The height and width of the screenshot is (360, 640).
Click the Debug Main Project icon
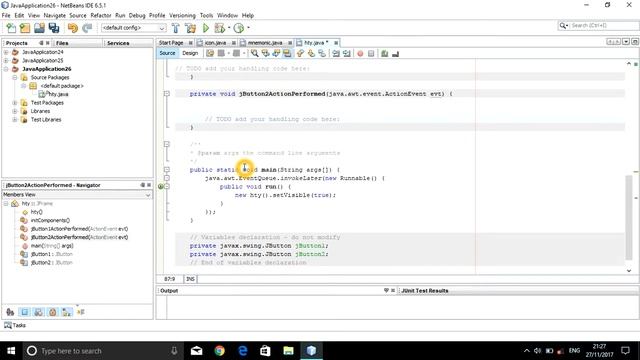click(220, 28)
